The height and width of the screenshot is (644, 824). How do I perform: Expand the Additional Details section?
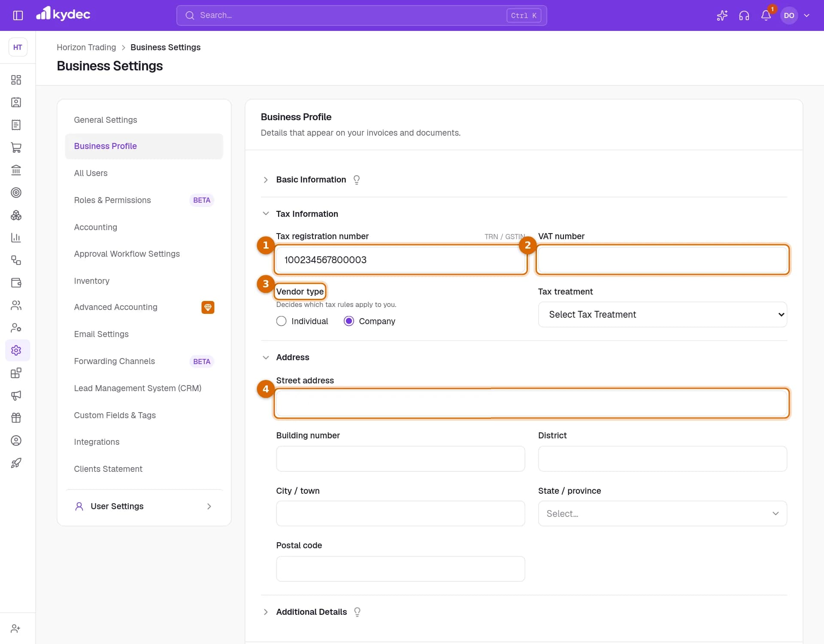[266, 612]
